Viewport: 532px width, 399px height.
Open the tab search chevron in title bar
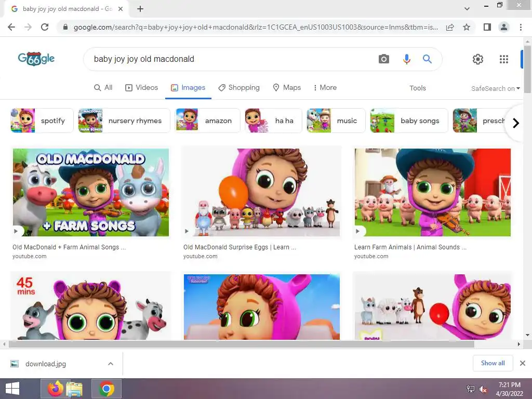tap(467, 9)
